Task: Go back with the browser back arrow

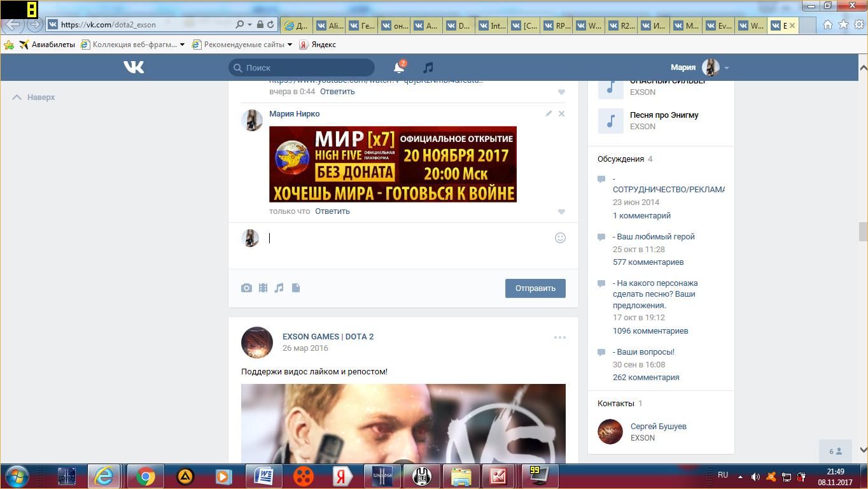Action: [13, 24]
